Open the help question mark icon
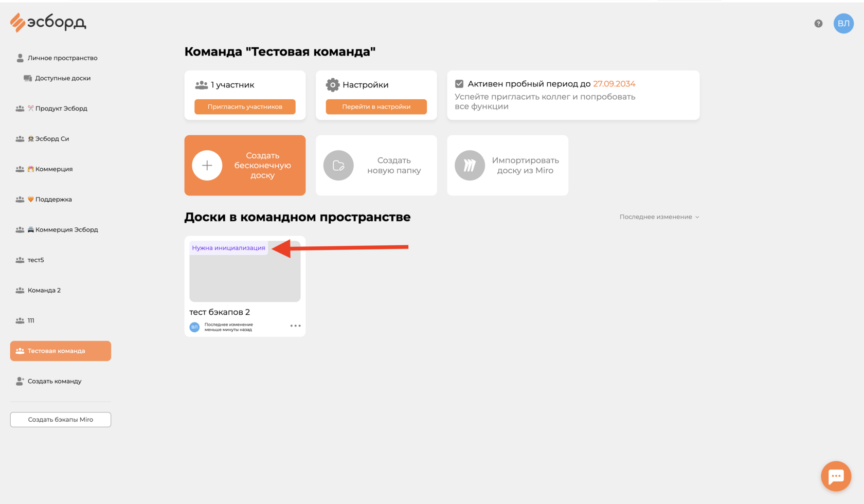 (818, 24)
